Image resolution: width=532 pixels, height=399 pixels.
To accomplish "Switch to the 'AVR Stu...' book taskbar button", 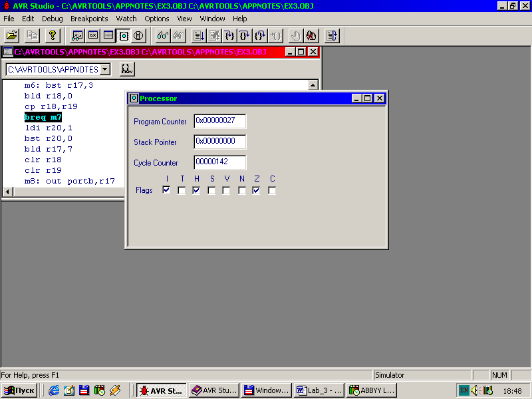I will [x=214, y=390].
